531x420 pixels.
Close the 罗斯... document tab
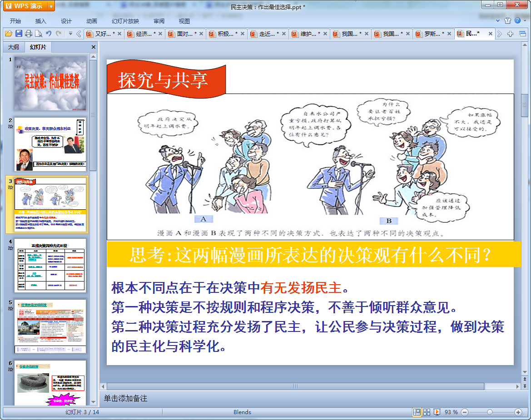pyautogui.click(x=449, y=34)
